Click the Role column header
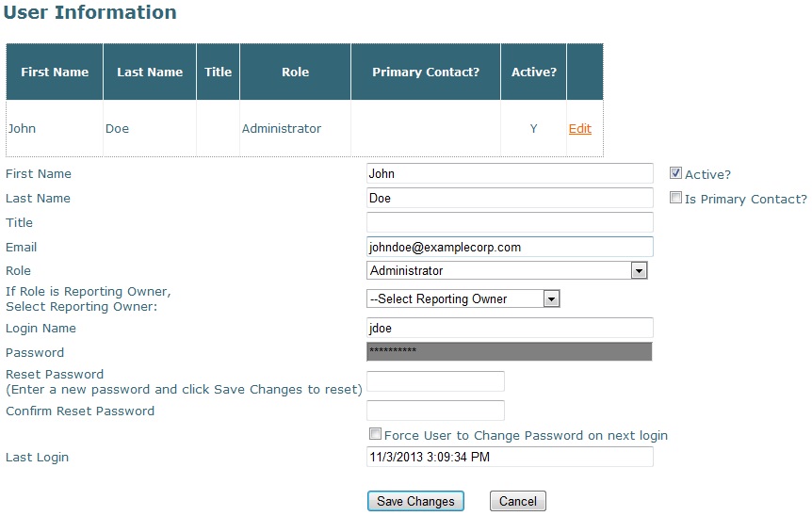The width and height of the screenshot is (812, 516). (x=295, y=73)
